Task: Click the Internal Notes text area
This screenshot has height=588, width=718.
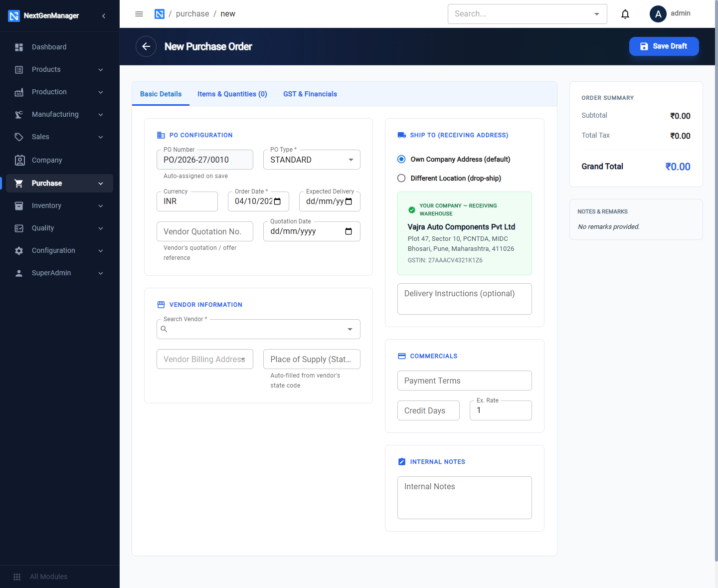Action: (465, 498)
